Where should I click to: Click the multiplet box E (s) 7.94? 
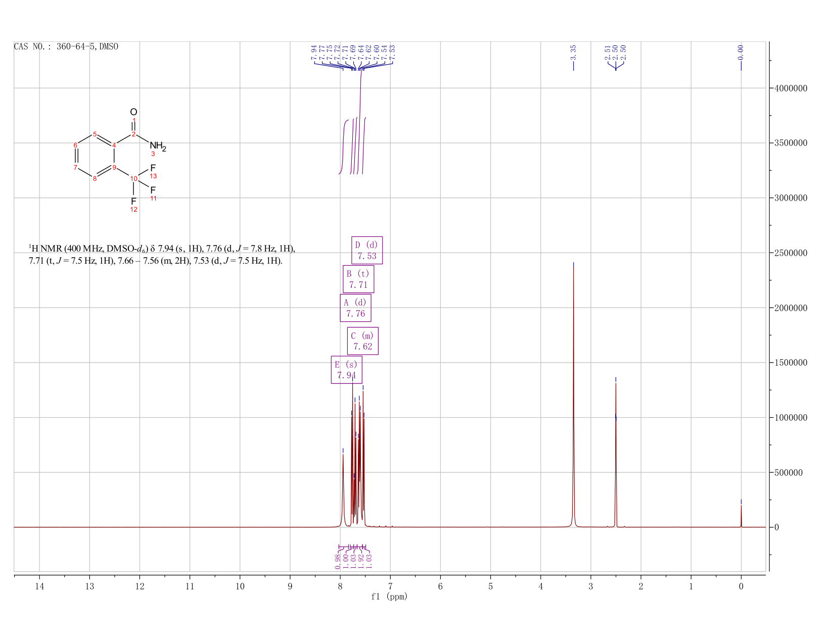pos(346,370)
